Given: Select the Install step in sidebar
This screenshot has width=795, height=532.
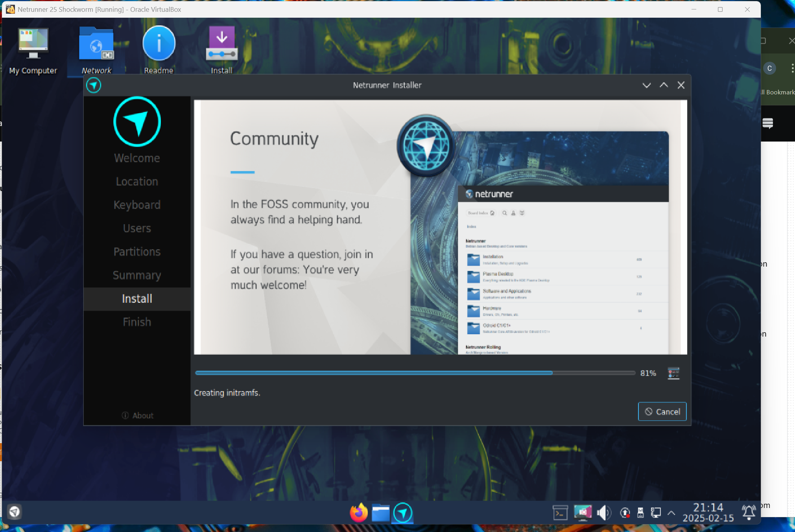Looking at the screenshot, I should (137, 298).
